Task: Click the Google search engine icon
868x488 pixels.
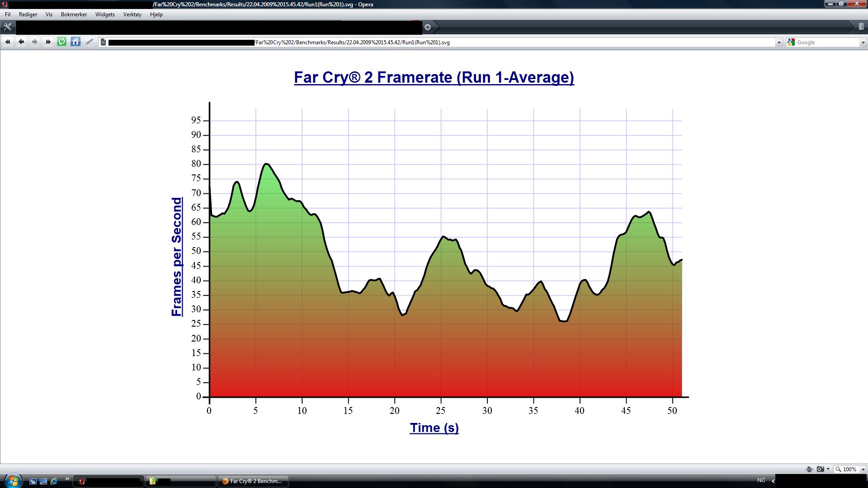Action: [x=791, y=42]
